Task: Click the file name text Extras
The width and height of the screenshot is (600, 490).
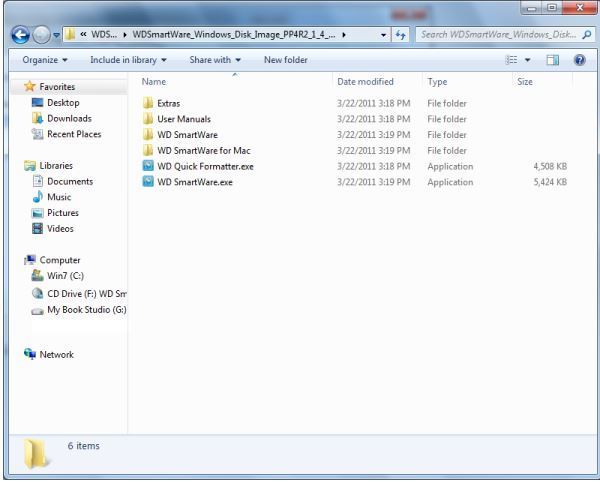Action: pyautogui.click(x=168, y=103)
